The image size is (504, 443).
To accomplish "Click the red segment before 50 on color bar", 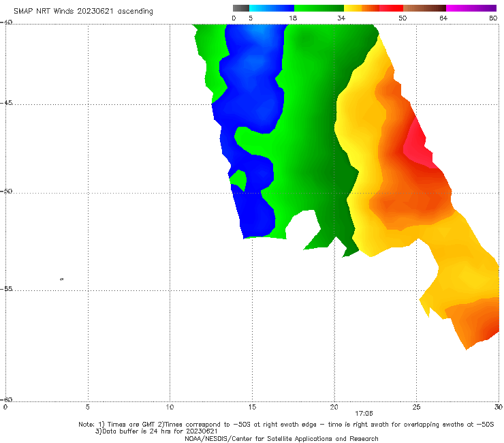I will 391,8.
